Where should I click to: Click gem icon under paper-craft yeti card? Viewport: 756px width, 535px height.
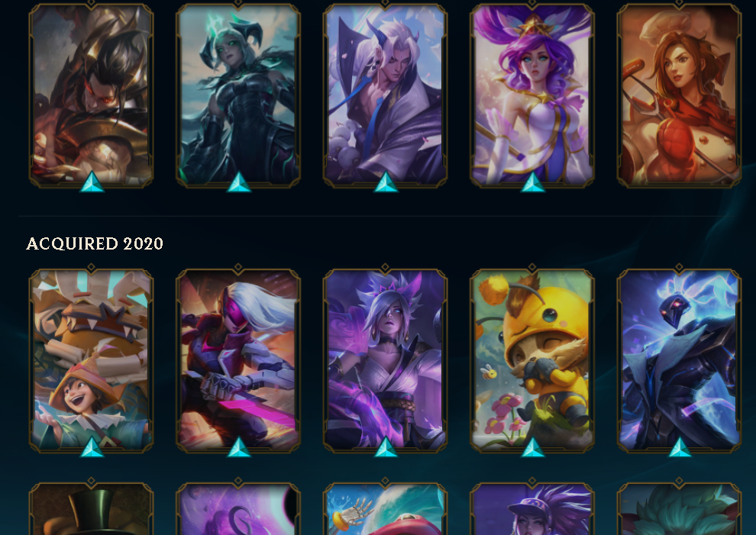(92, 447)
